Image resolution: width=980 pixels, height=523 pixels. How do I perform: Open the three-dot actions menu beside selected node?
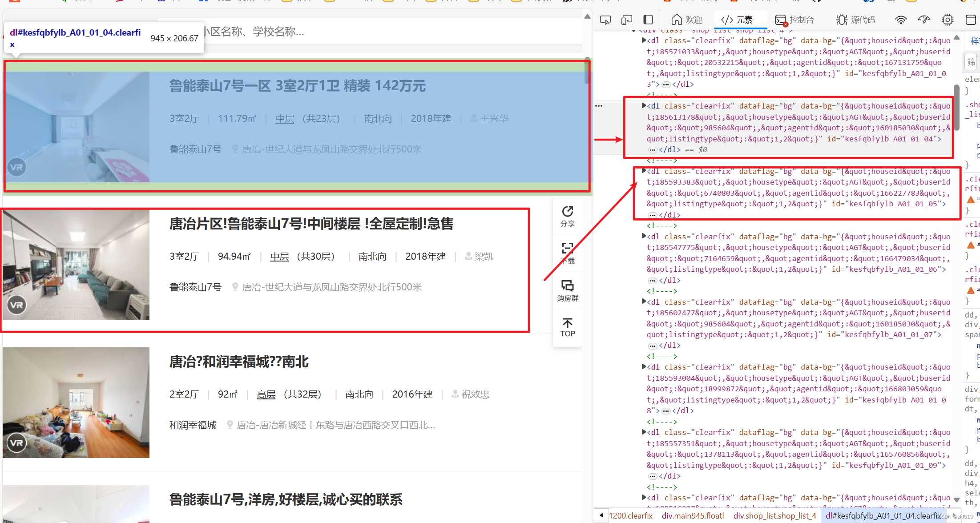click(599, 106)
